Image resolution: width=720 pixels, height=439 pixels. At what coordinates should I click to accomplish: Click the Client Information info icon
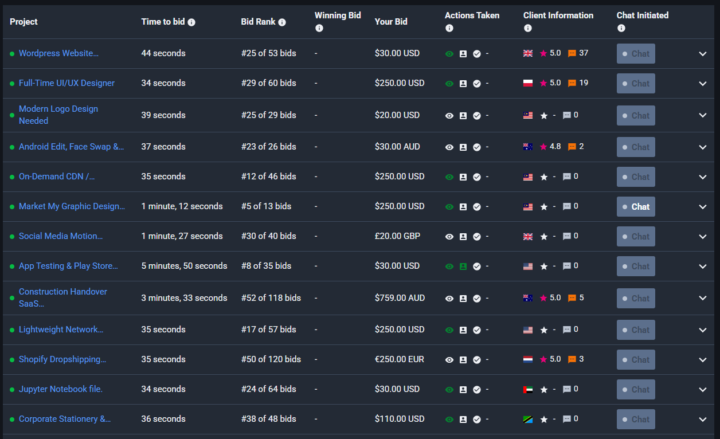tap(528, 28)
